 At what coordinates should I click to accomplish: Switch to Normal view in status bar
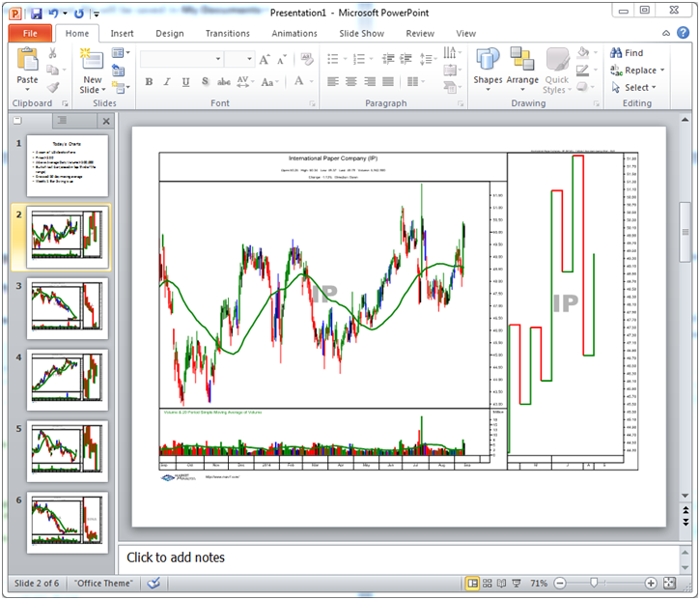pyautogui.click(x=472, y=583)
